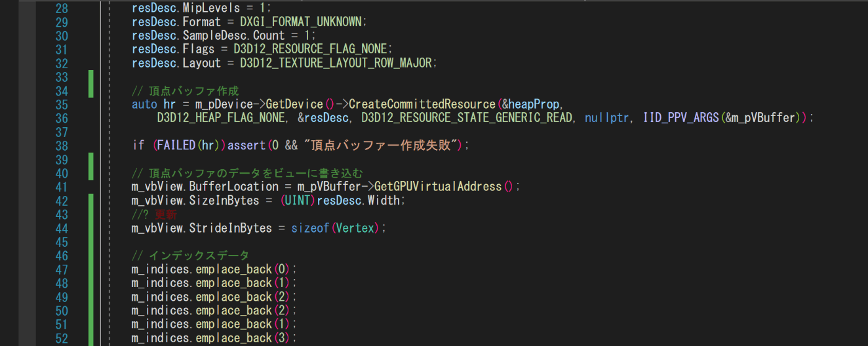
Task: Click m_indices.emplace_back(0) on line 47
Action: pos(211,268)
